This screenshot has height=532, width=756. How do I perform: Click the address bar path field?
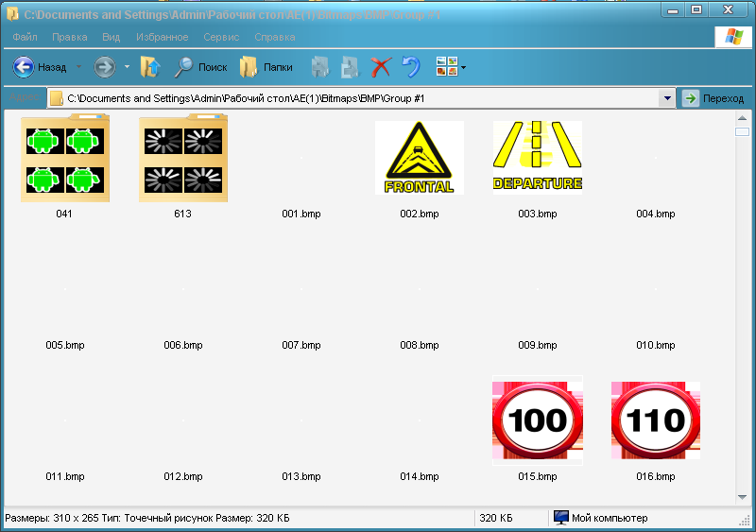[x=359, y=98]
